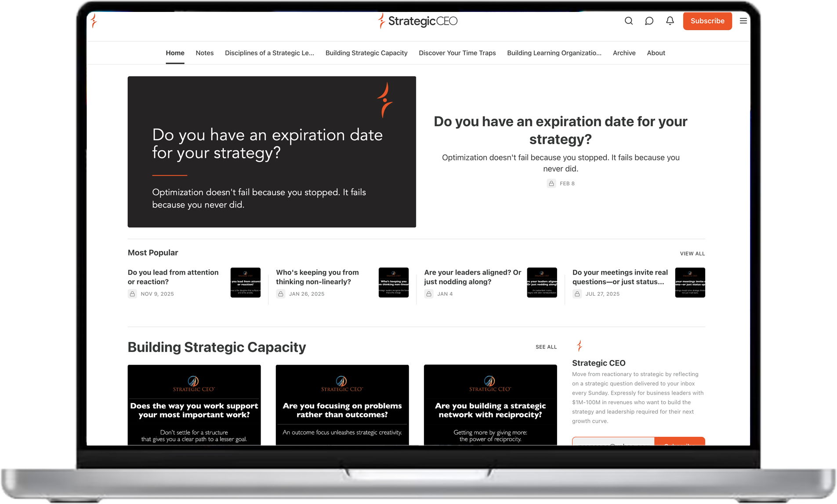Open Disciplines of a Strategic Le... tab
837x504 pixels.
269,53
